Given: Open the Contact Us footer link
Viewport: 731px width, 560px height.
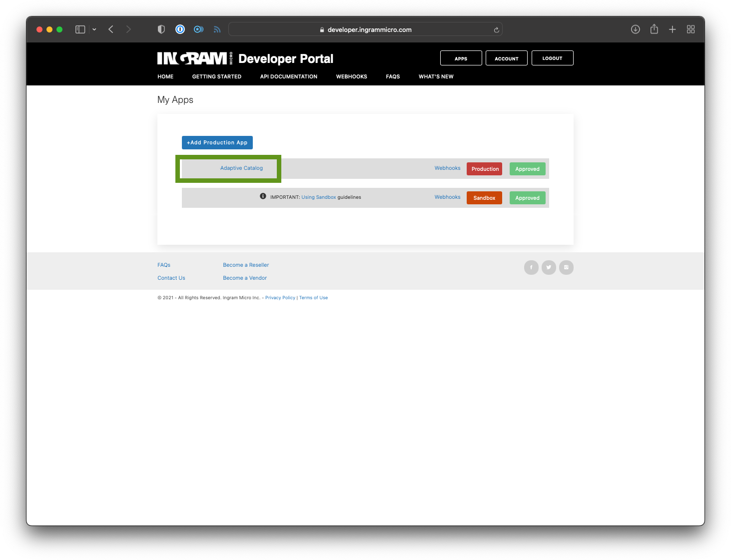Looking at the screenshot, I should click(171, 278).
